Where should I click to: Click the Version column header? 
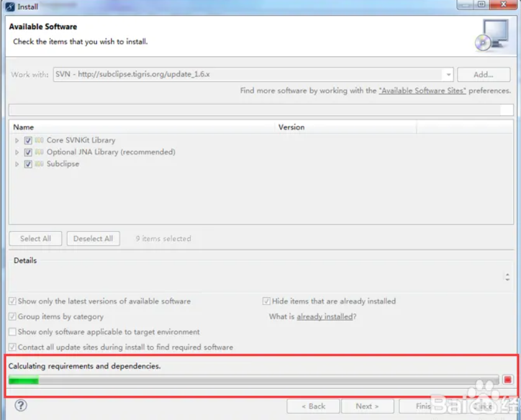click(x=345, y=127)
